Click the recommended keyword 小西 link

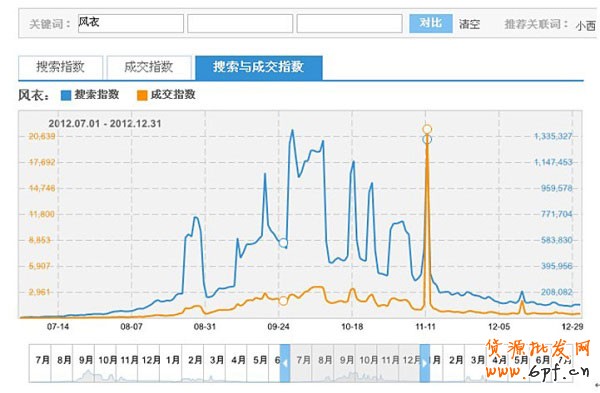coord(585,25)
